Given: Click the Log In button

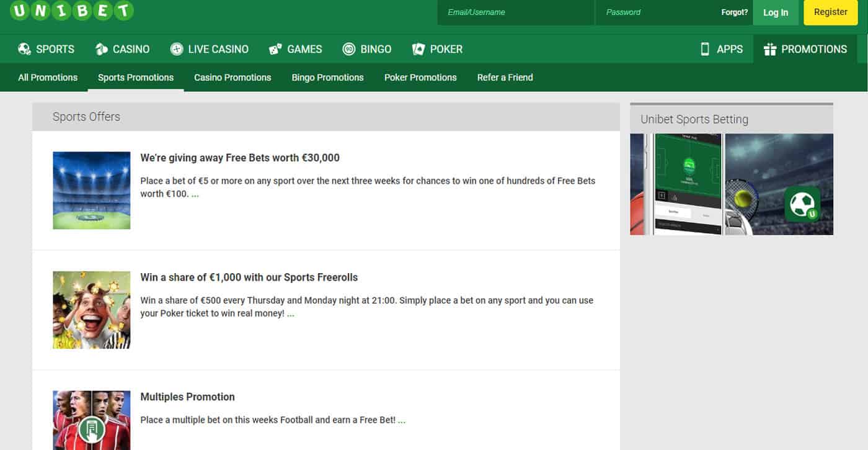Looking at the screenshot, I should 776,12.
